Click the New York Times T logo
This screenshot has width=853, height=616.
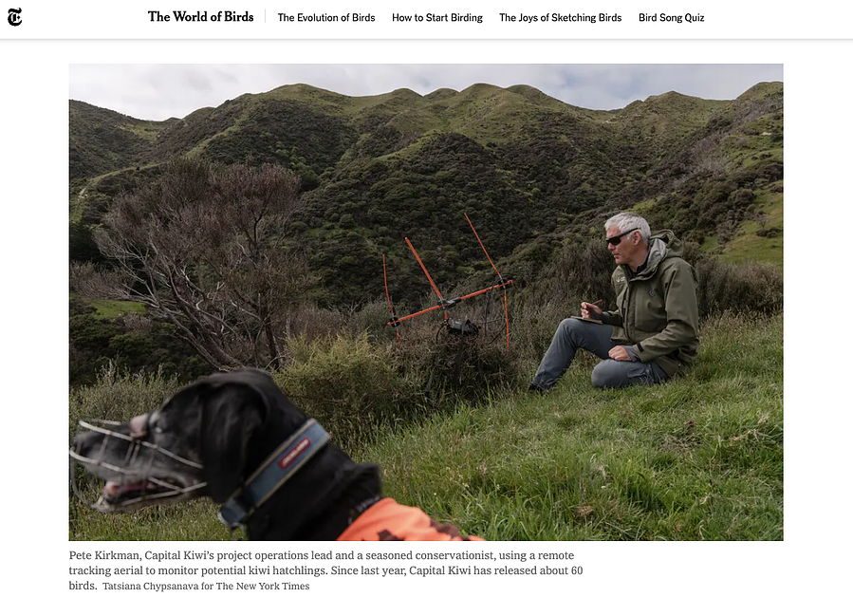pos(14,17)
